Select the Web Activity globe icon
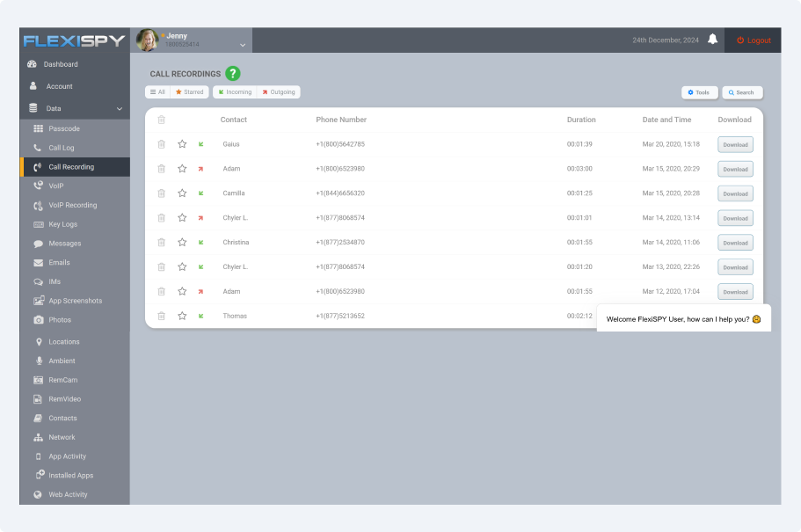This screenshot has height=532, width=801. click(37, 494)
